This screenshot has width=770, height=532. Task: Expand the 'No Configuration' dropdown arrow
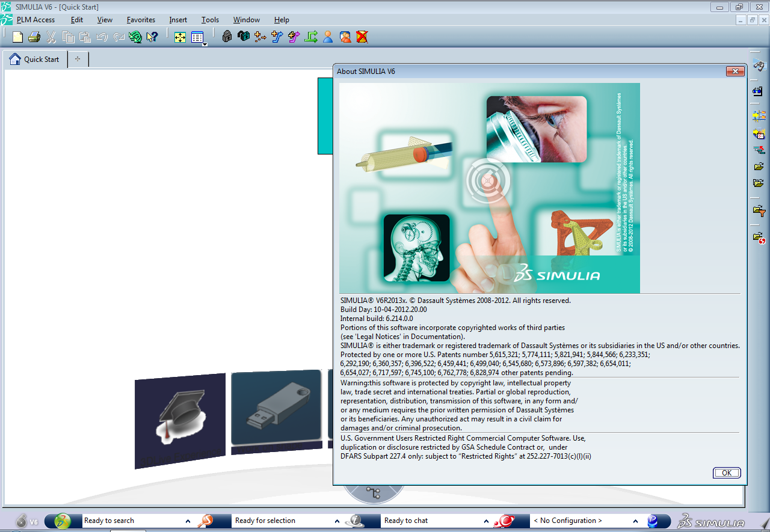tap(635, 521)
